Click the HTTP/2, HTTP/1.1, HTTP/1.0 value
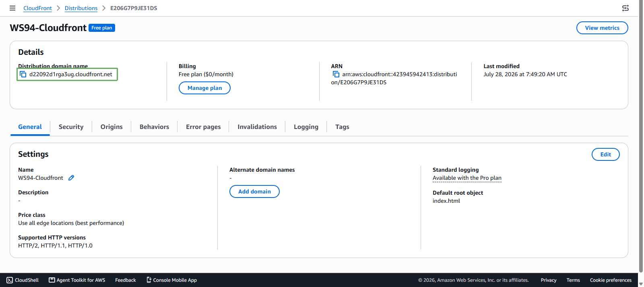 point(55,245)
